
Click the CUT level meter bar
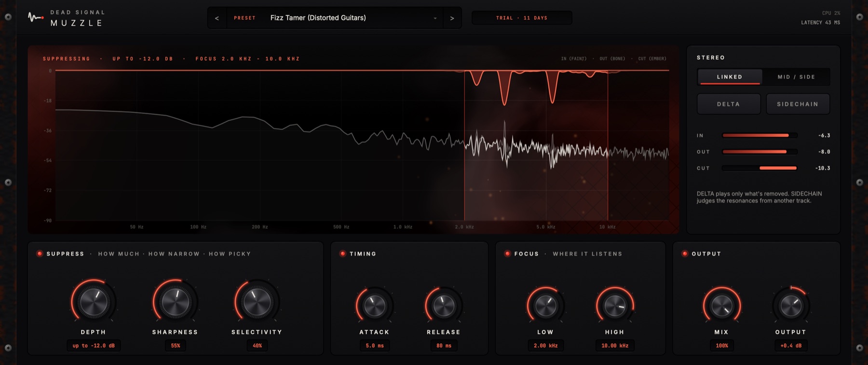click(759, 168)
